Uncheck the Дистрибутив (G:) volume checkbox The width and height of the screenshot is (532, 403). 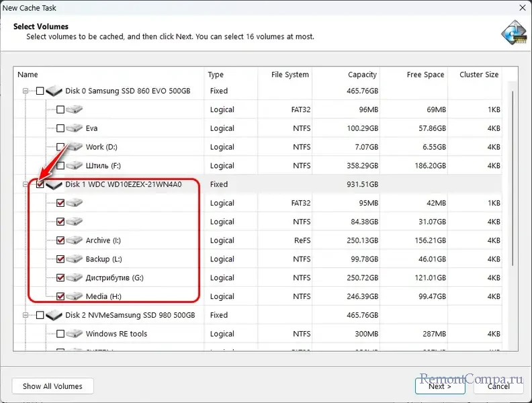[x=60, y=277]
